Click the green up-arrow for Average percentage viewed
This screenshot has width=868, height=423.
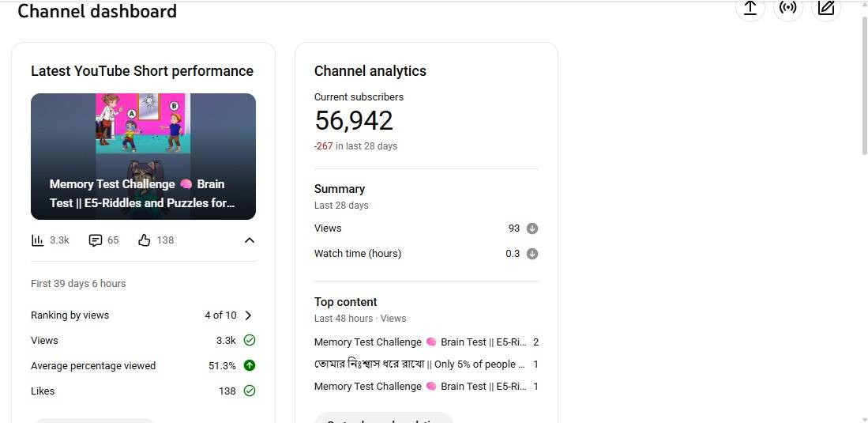tap(250, 365)
